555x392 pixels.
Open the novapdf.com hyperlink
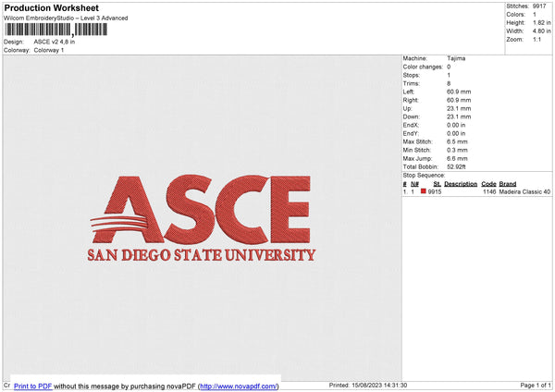point(239,386)
